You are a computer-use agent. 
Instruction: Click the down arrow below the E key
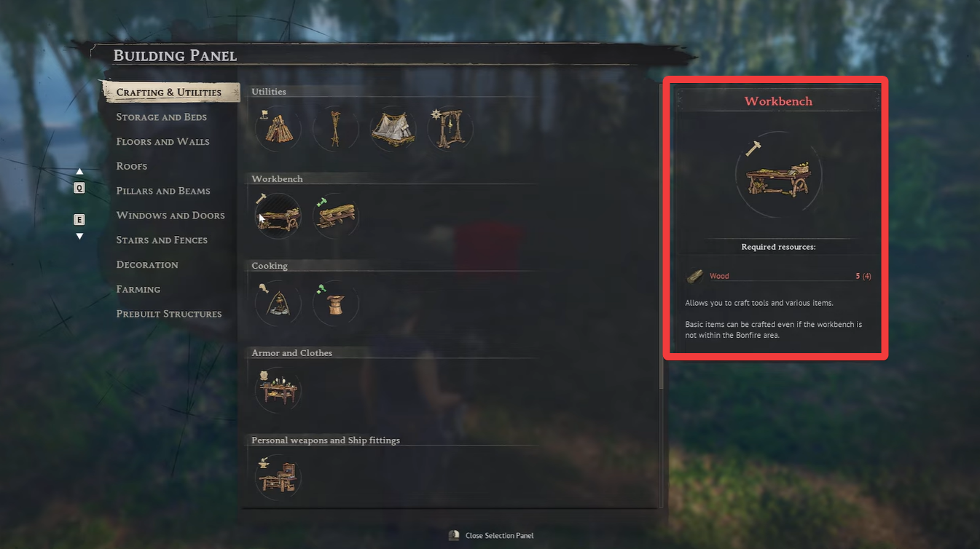(79, 236)
